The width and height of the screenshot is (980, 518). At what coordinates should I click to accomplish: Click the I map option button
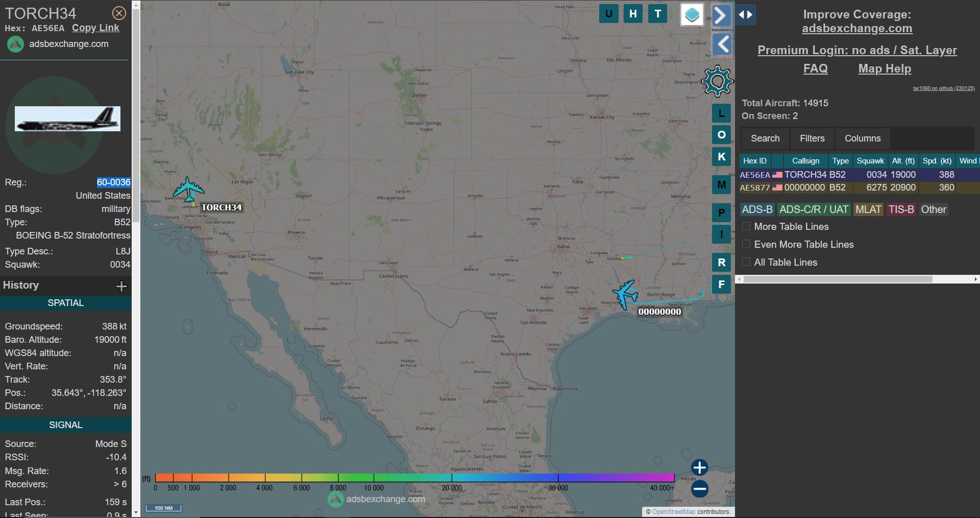point(721,234)
